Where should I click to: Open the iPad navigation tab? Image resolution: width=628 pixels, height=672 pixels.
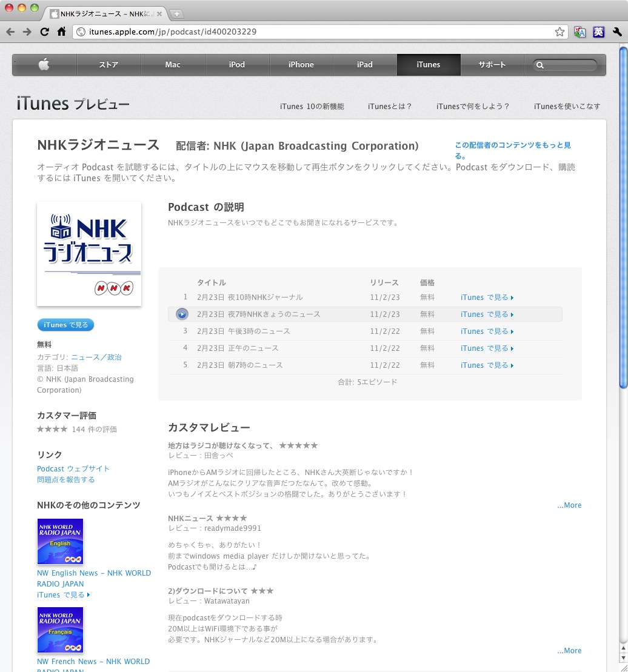click(365, 65)
